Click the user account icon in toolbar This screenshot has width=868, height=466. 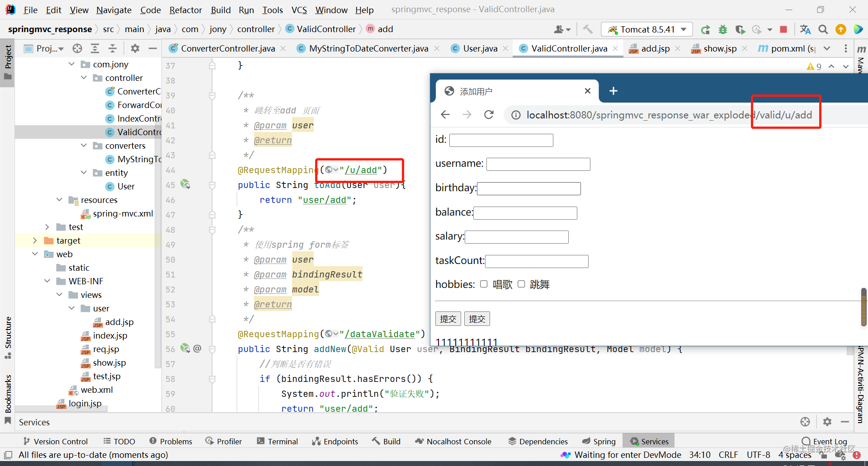tap(562, 29)
